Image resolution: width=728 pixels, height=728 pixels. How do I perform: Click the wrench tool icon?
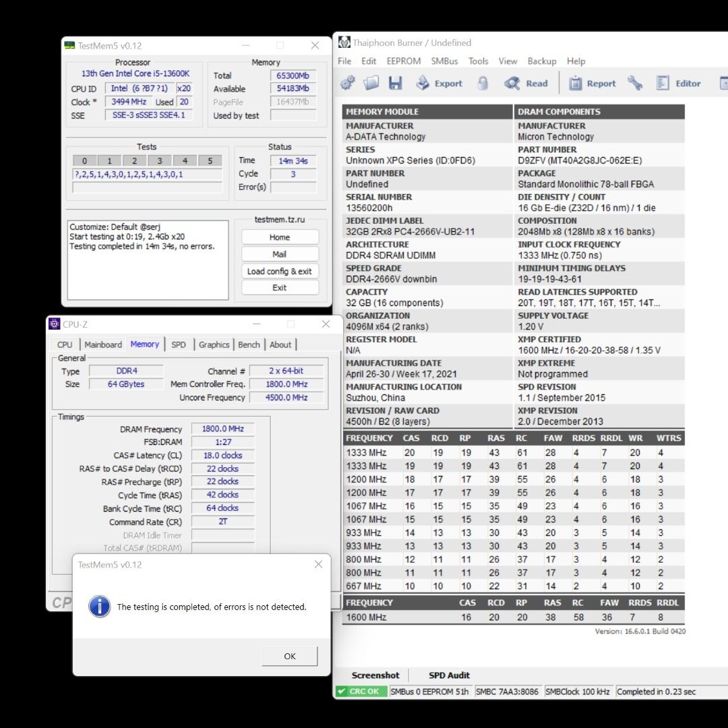click(x=634, y=83)
